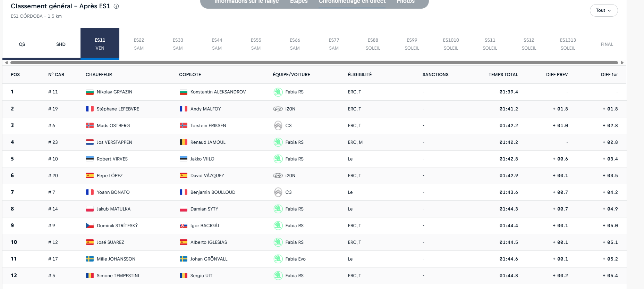
Task: Switch to the QS stage tab
Action: coord(22,44)
